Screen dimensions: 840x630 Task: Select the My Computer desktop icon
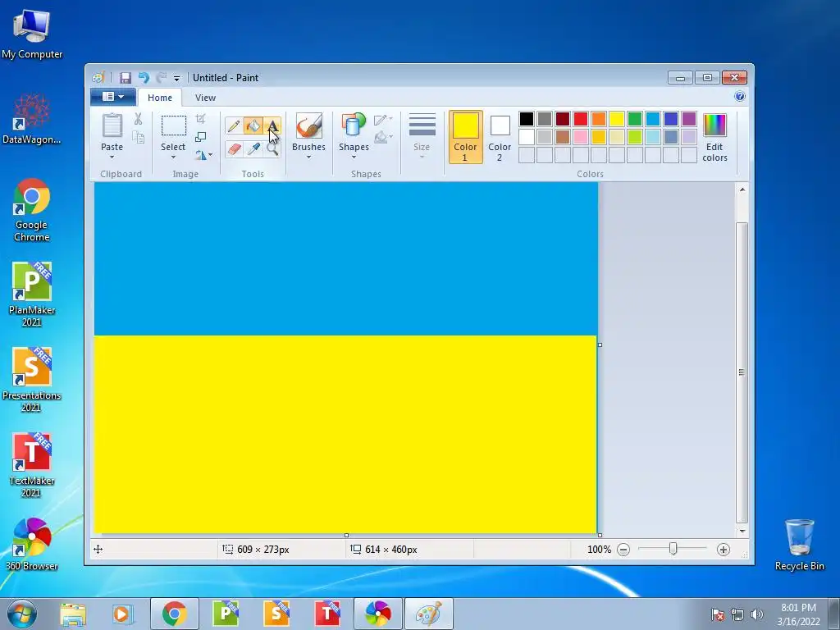coord(32,34)
